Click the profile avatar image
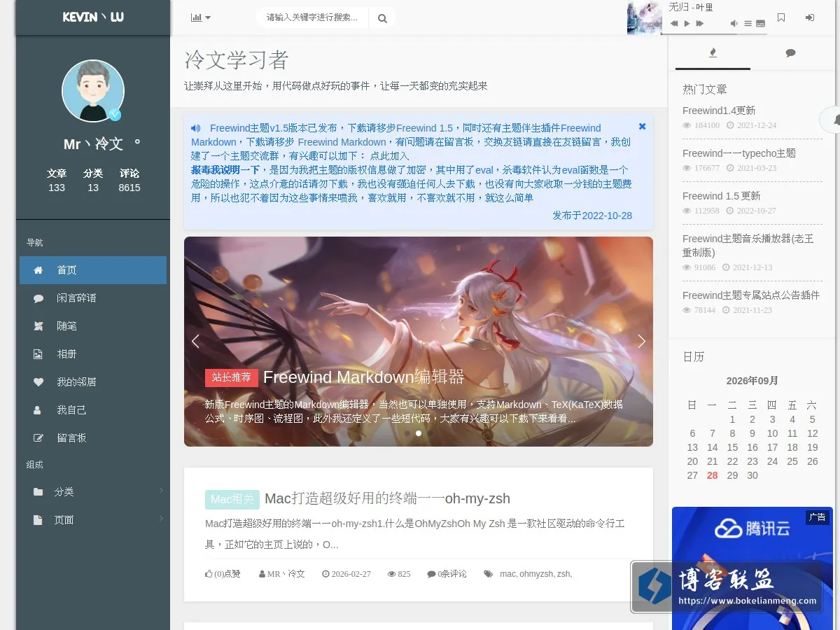This screenshot has height=630, width=840. 93,91
